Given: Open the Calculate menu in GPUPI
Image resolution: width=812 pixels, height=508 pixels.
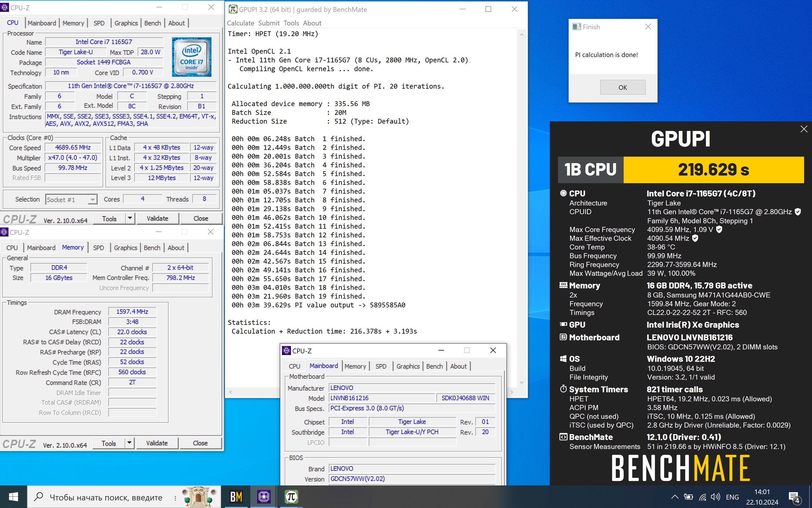Looking at the screenshot, I should coord(240,23).
